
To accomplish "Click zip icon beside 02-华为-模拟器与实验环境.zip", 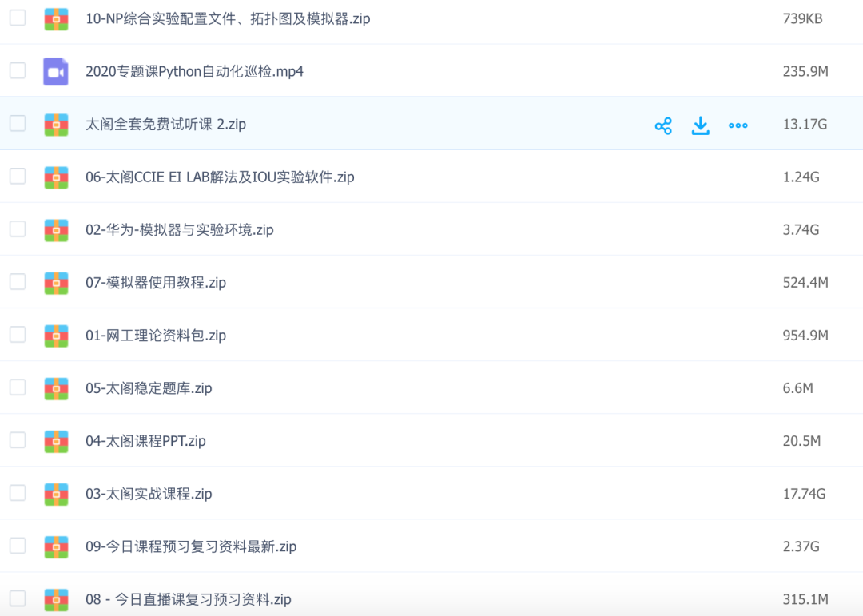I will point(56,230).
